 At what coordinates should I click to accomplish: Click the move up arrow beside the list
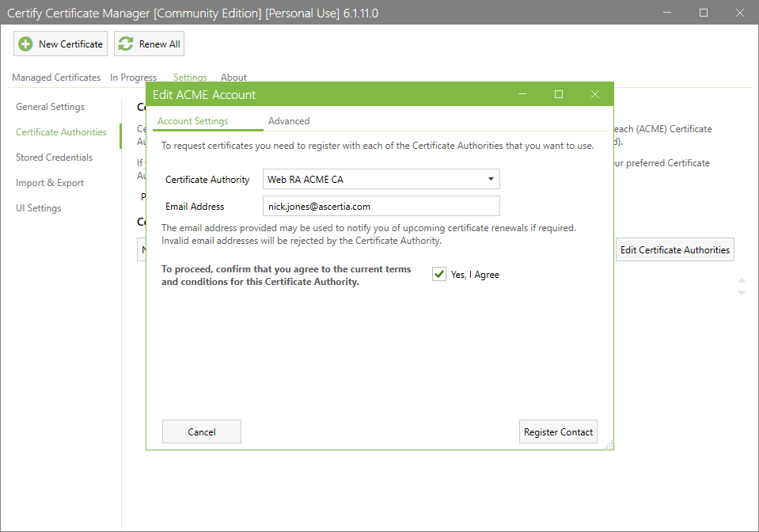741,281
